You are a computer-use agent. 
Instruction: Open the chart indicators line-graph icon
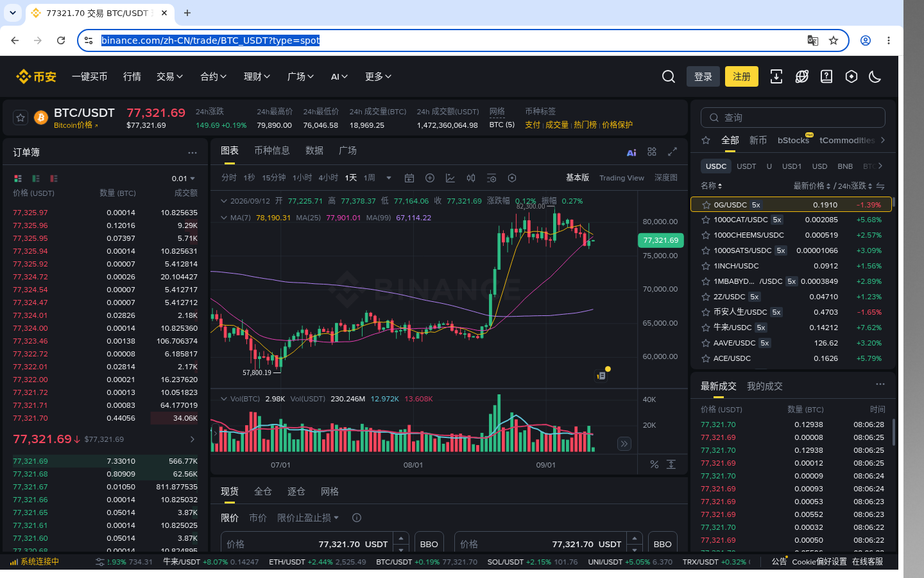pos(450,178)
